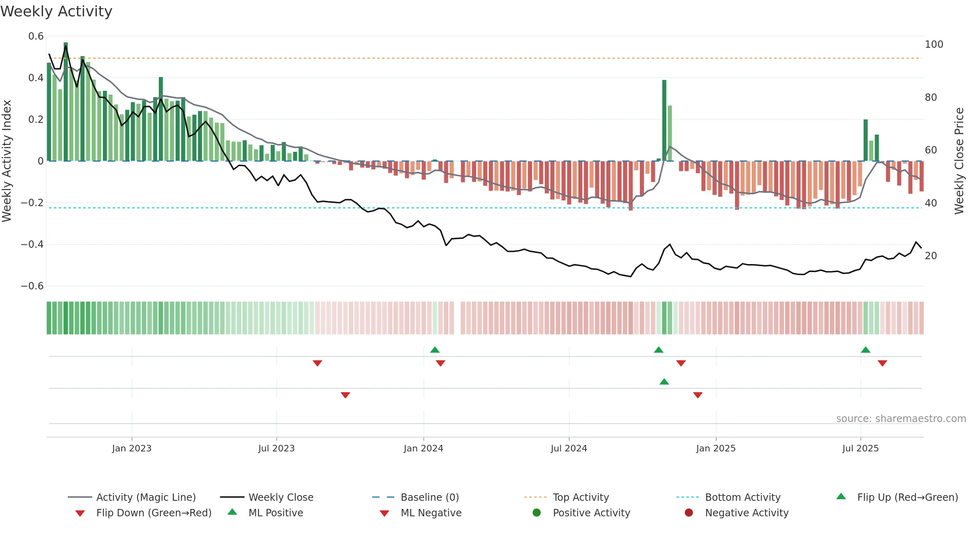Toggle the Weekly Close legend entry
The image size is (980, 551).
267,497
